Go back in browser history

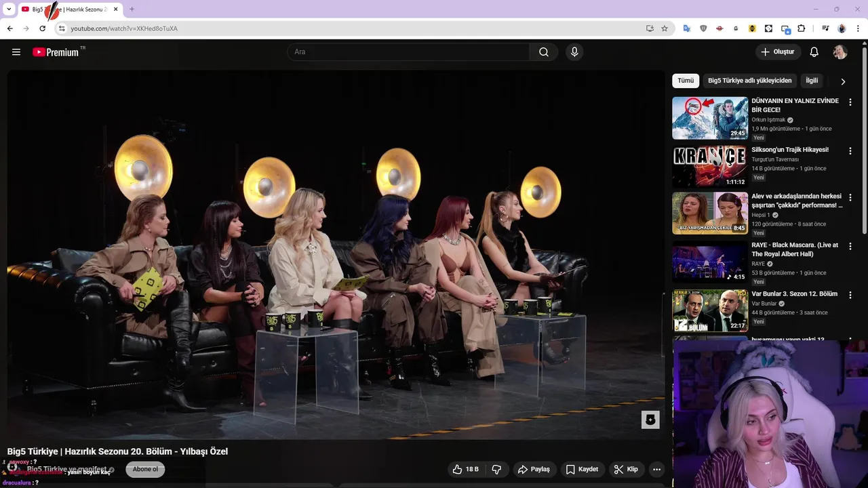tap(9, 28)
